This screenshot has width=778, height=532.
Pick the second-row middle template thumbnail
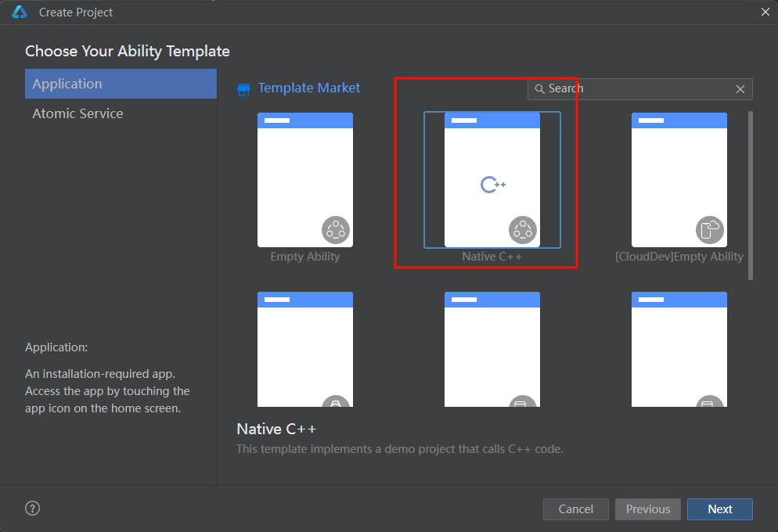pos(492,349)
